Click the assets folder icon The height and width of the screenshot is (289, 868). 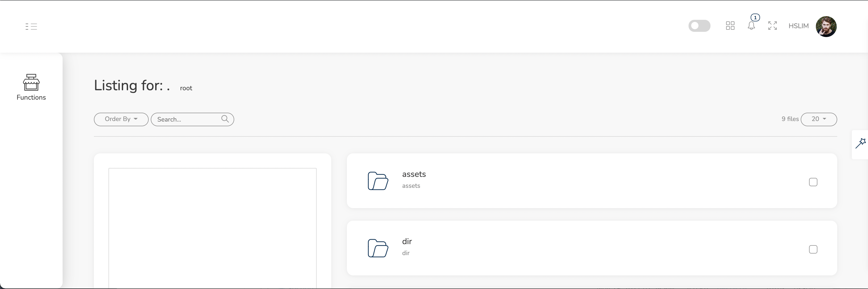(378, 181)
